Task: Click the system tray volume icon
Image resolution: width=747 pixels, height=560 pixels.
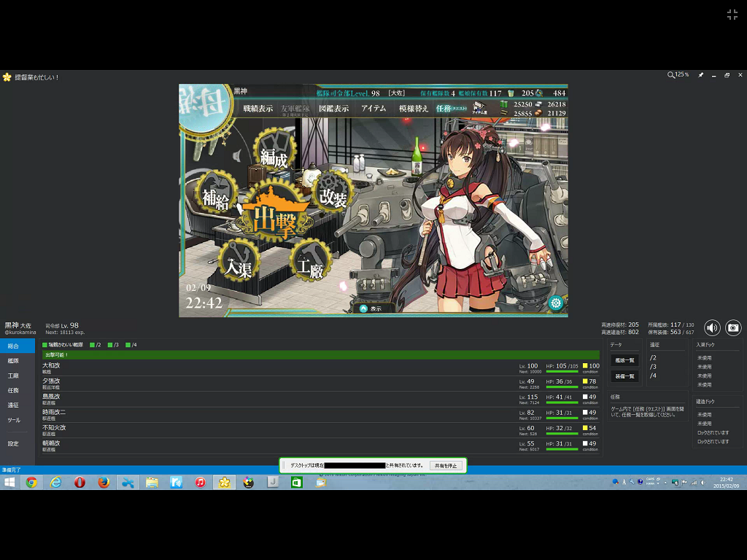Action: 703,483
